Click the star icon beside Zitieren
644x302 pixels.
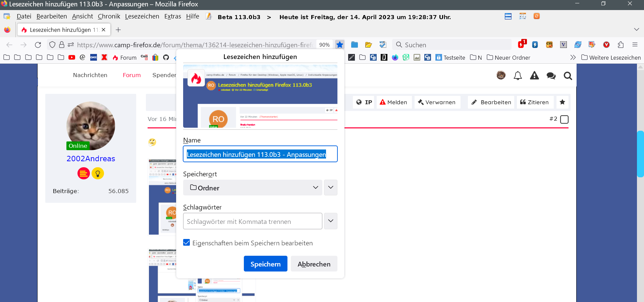tap(562, 102)
